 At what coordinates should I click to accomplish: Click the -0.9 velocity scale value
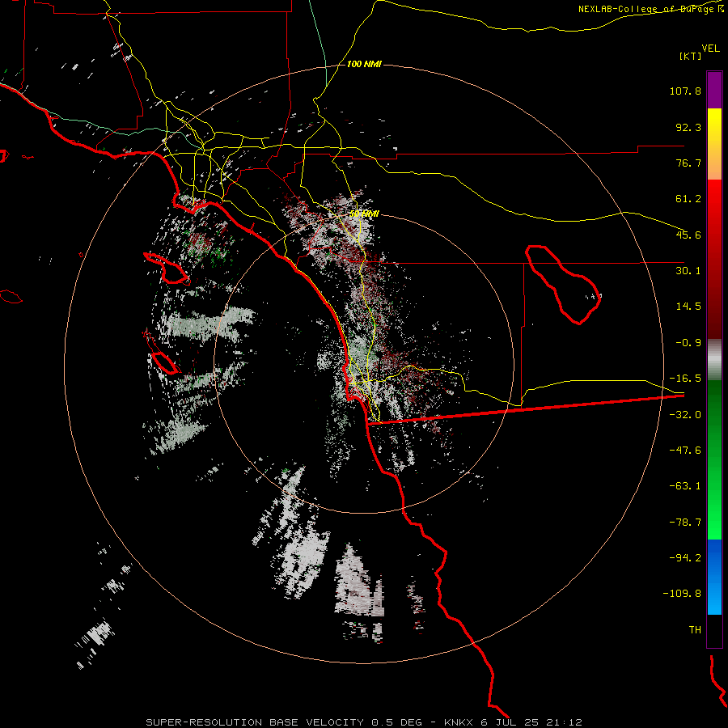(688, 343)
